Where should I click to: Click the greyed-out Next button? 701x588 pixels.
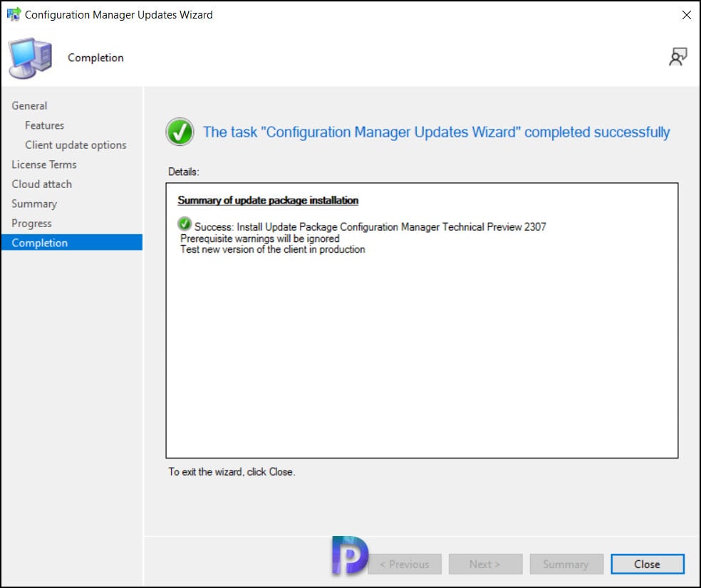pos(485,564)
